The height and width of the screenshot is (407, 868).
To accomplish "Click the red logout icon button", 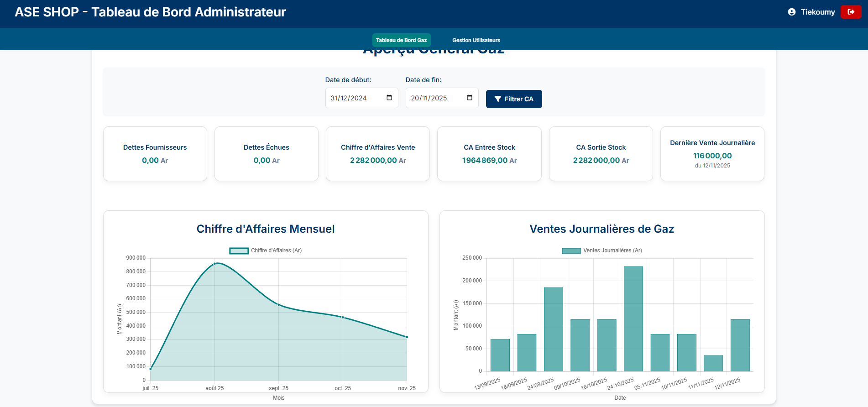I will click(x=851, y=12).
